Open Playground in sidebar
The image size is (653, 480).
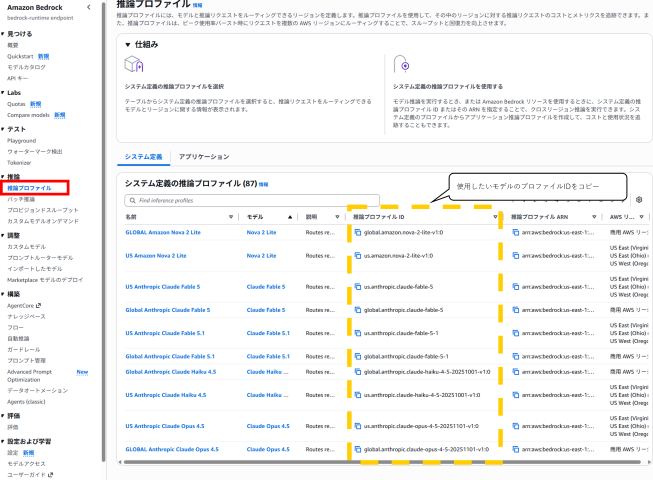[22, 141]
